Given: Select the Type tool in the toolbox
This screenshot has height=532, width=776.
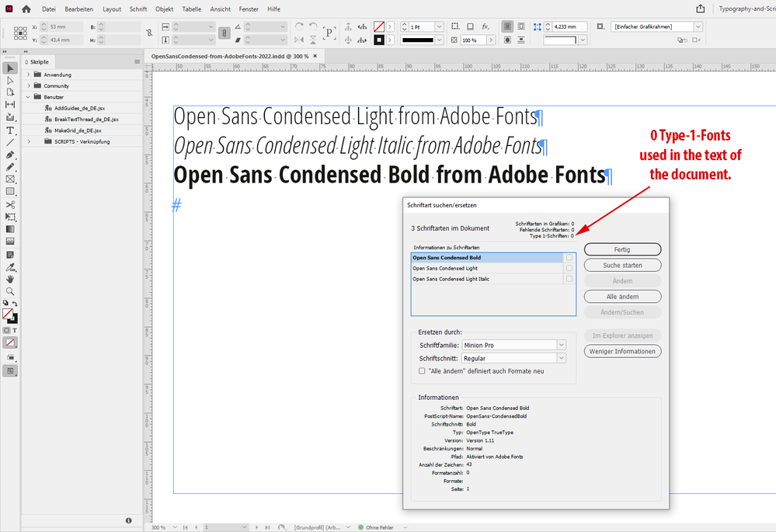Looking at the screenshot, I should pyautogui.click(x=10, y=130).
